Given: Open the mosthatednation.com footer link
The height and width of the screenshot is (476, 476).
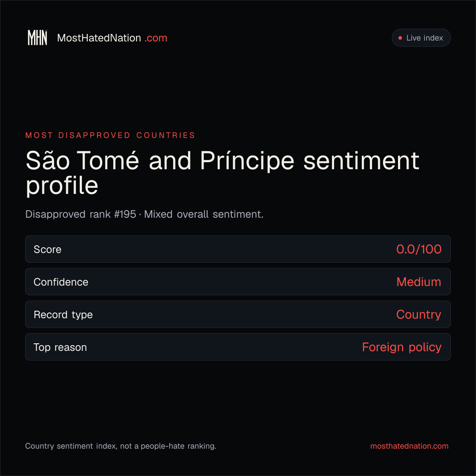Looking at the screenshot, I should pos(409,446).
